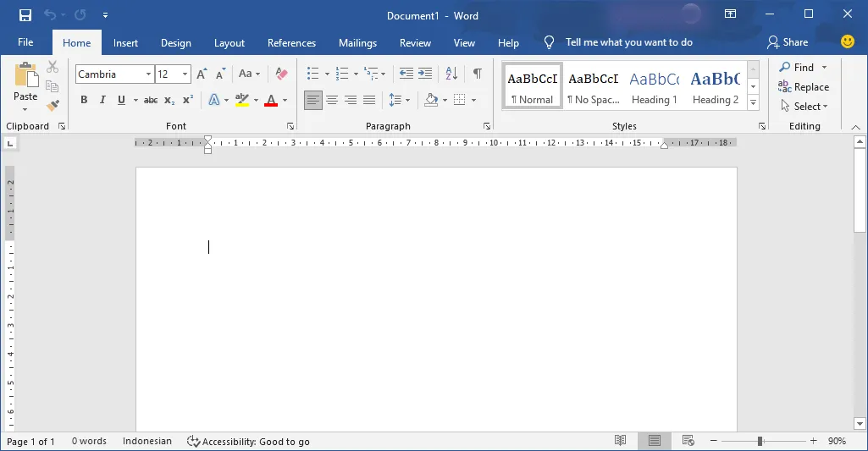Viewport: 868px width, 451px height.
Task: Toggle Italic text formatting
Action: [102, 100]
